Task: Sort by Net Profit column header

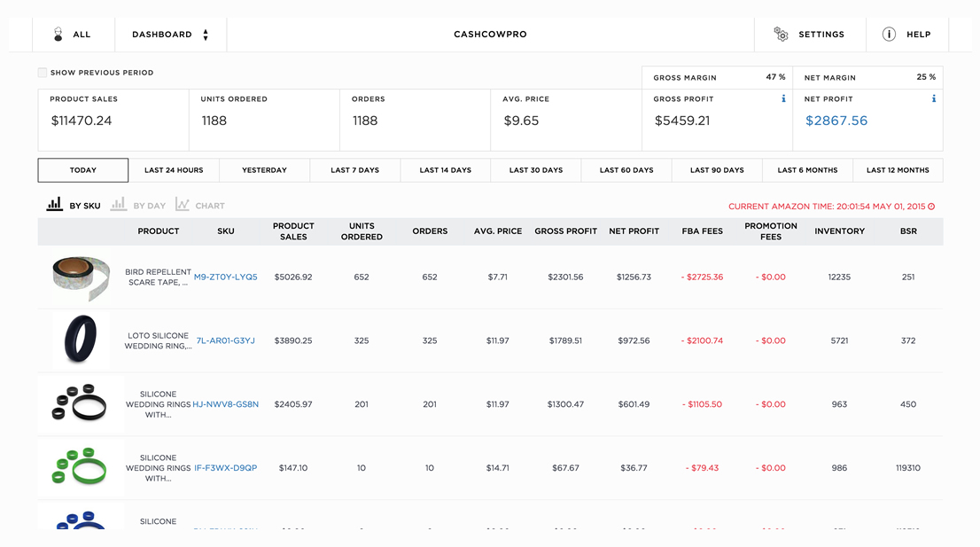Action: pos(634,231)
